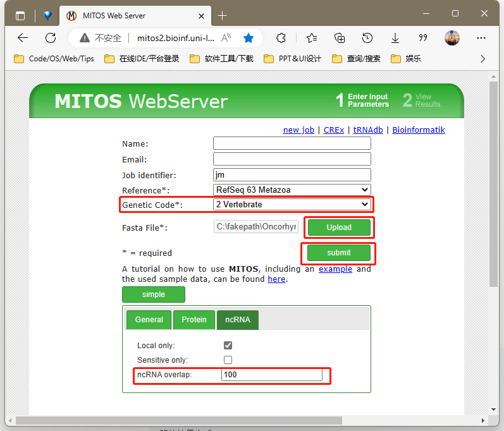Click the Enter Input Parameters step
Viewport: 504px width, 431px height.
(362, 100)
